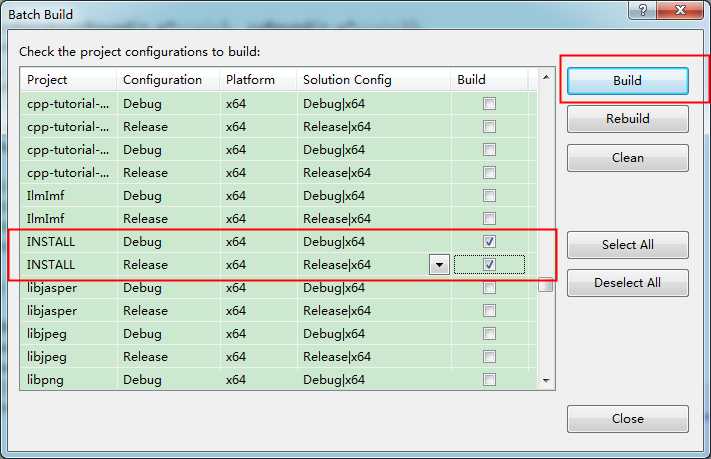Enable Build checkbox for IlmImf Release
Screen dimensions: 711x459
pos(489,219)
